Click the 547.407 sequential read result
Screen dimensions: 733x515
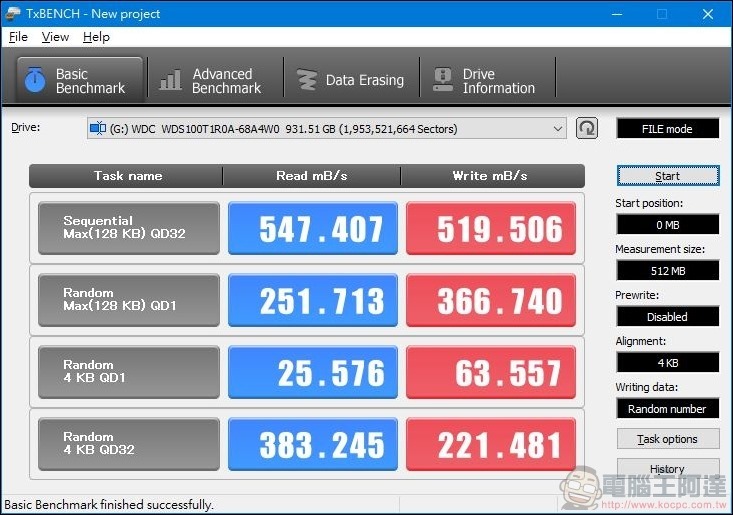313,228
